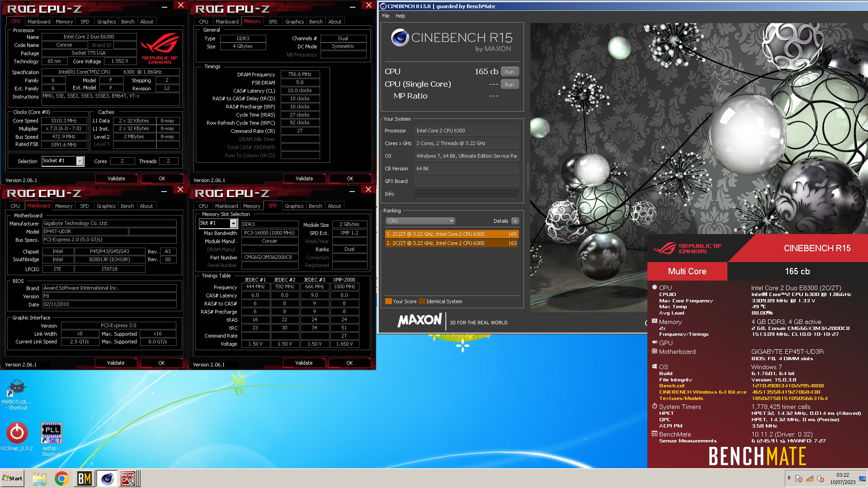
Task: Click the Processor Intel Core 2 CPU 6300 field
Action: click(467, 131)
